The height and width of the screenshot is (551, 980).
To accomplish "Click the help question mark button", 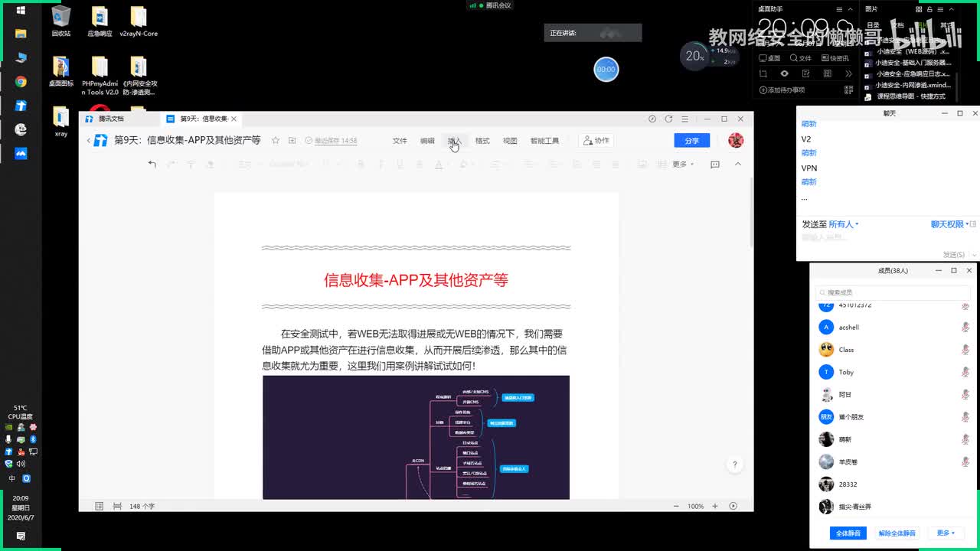I will [735, 465].
